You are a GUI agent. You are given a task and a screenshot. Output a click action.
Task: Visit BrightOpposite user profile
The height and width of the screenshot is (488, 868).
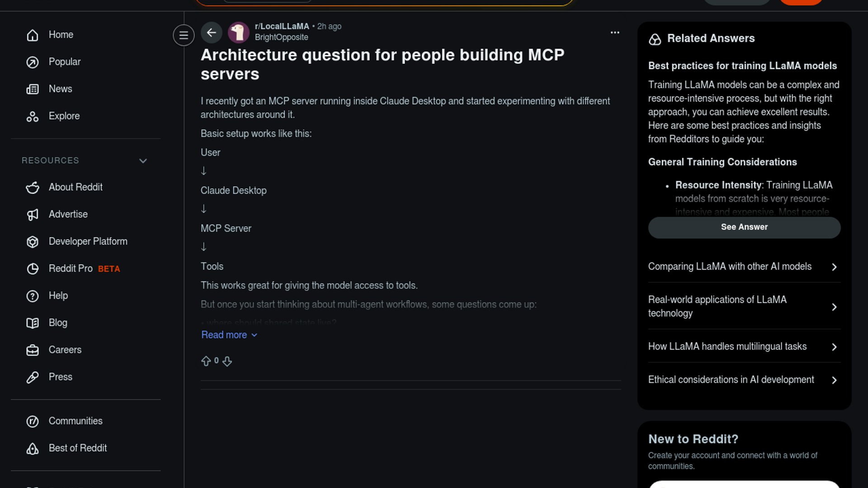(281, 38)
